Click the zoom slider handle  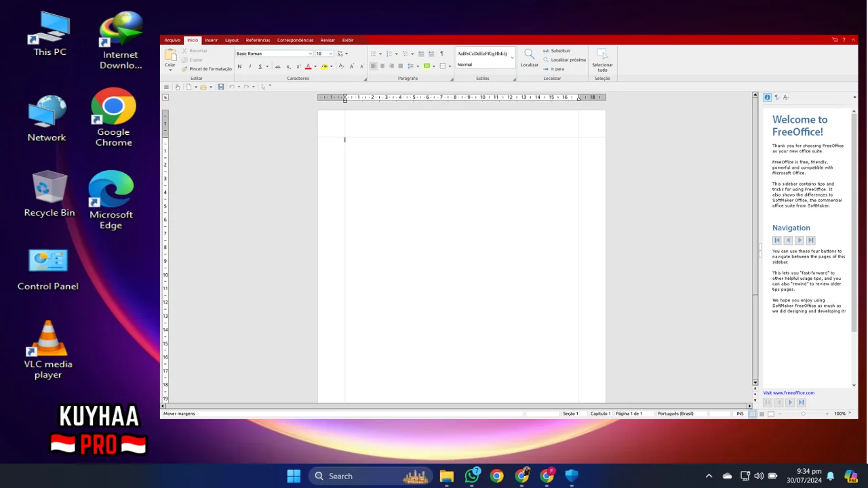click(x=804, y=413)
